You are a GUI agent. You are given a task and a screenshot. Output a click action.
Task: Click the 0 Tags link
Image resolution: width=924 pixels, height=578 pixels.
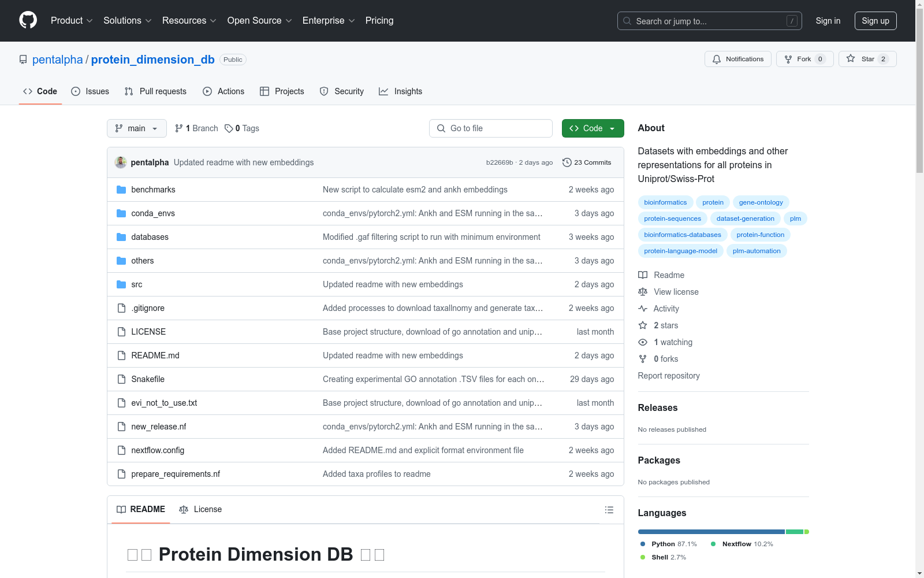[x=242, y=128]
